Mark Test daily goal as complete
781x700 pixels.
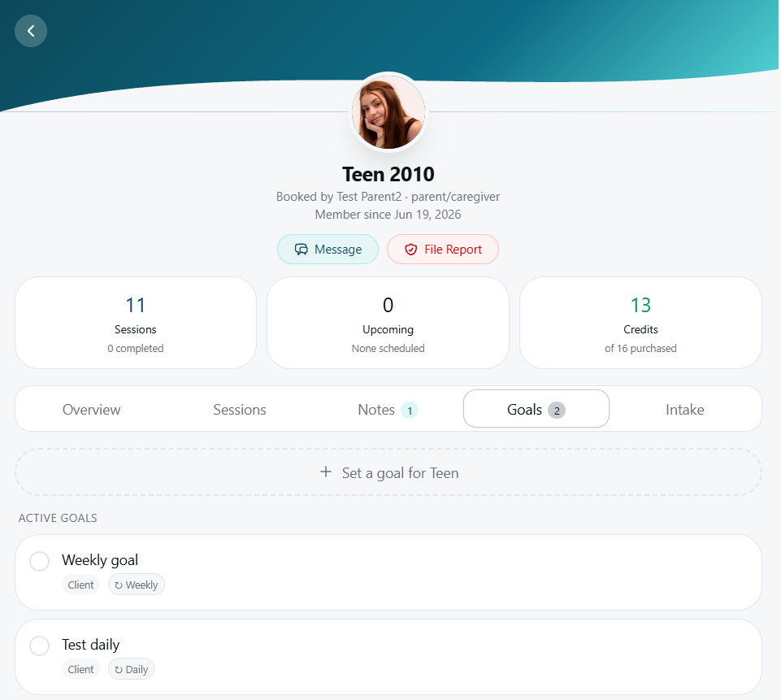(39, 646)
